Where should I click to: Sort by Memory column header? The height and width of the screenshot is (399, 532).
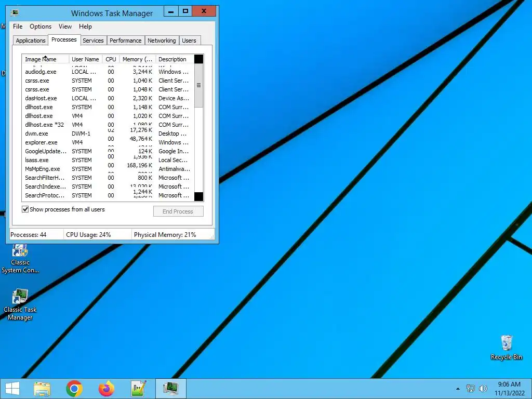(137, 59)
